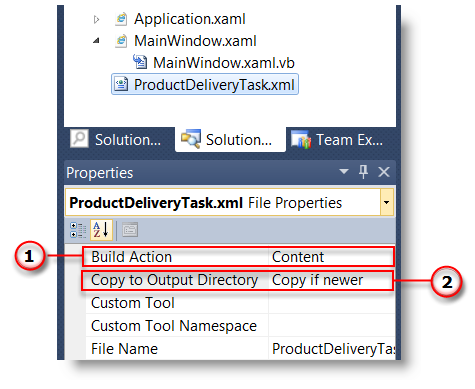475x389 pixels.
Task: Switch to Alphabetical properties view
Action: (101, 230)
